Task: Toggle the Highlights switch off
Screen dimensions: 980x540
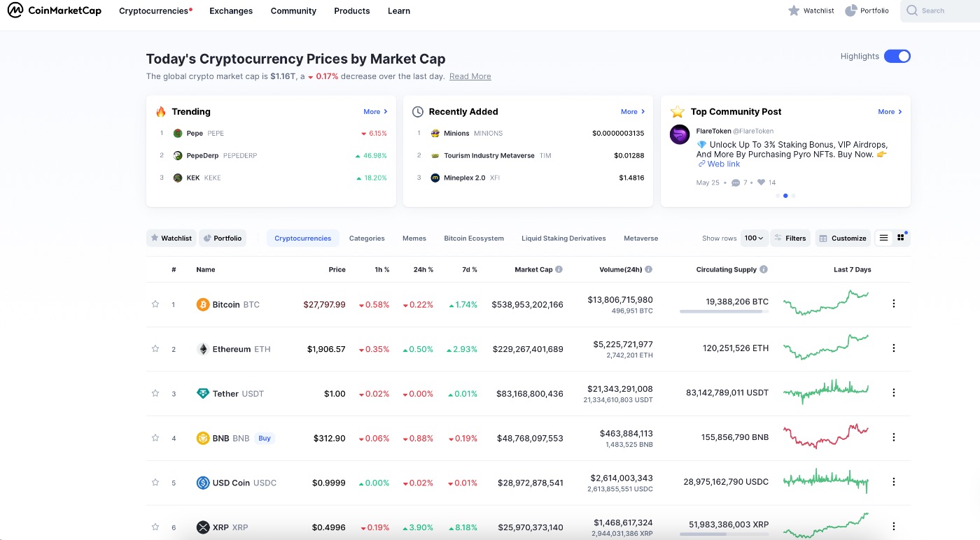Action: click(x=897, y=57)
